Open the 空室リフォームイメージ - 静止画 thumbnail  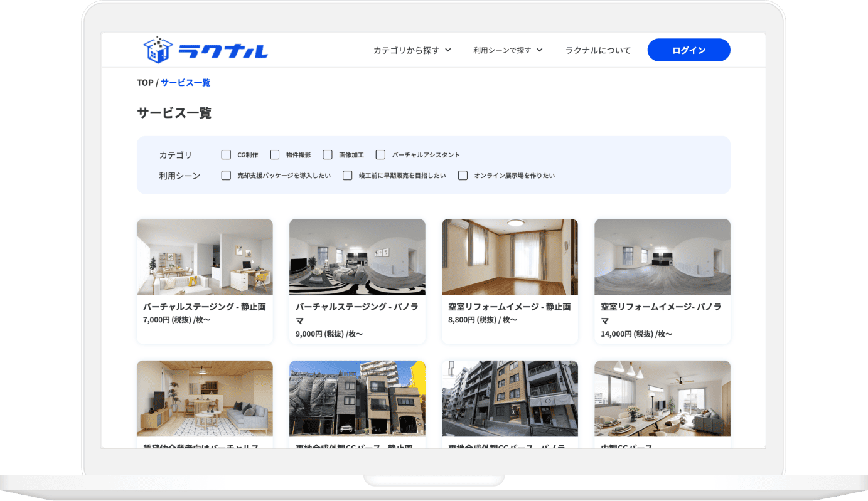(x=510, y=257)
